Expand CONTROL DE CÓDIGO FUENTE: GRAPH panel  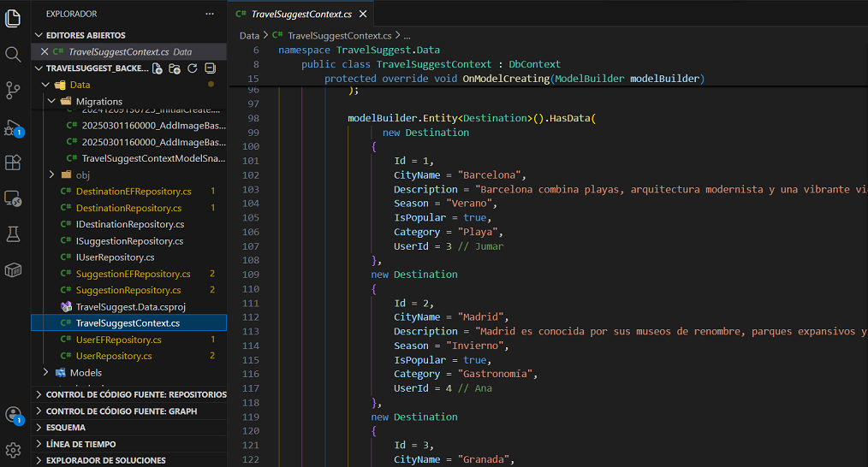[129, 411]
